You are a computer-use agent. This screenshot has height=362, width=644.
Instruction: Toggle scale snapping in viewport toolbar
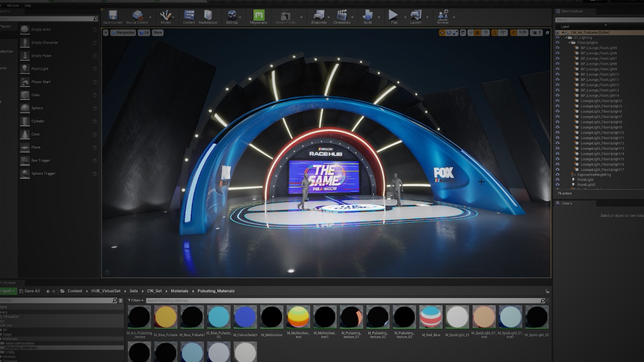point(513,33)
